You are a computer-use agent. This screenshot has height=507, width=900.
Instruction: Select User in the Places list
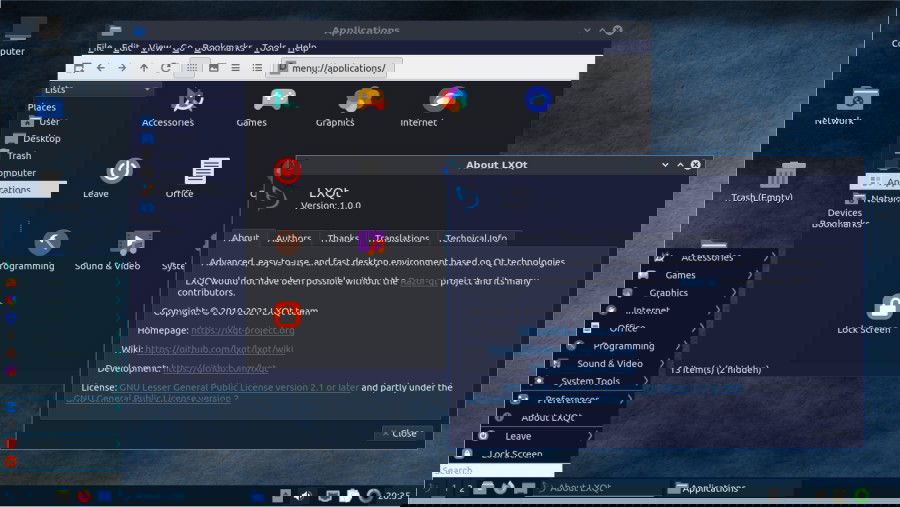click(41, 122)
